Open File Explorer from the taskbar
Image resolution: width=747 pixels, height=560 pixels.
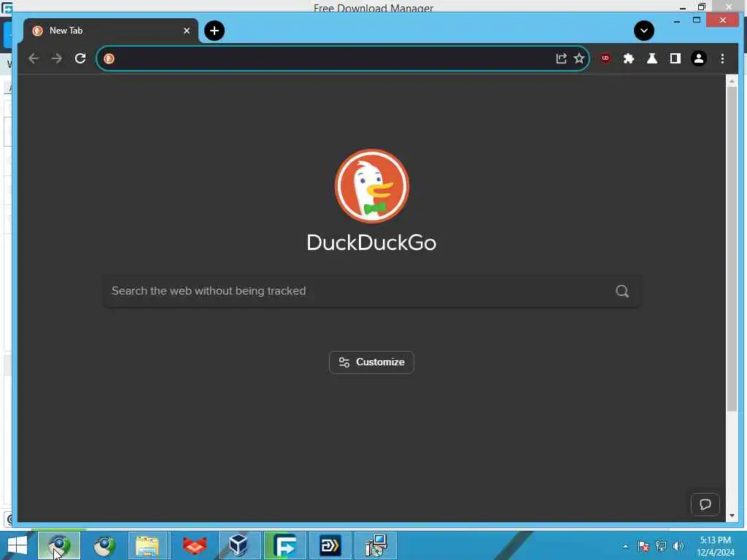(148, 545)
